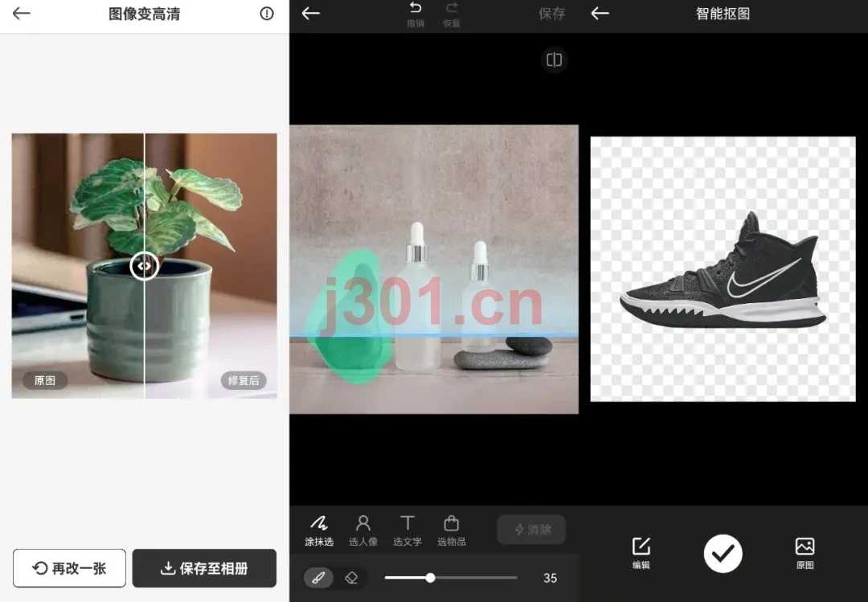The height and width of the screenshot is (602, 868).
Task: Open info icon on 图像变高清 screen
Action: coord(267,14)
